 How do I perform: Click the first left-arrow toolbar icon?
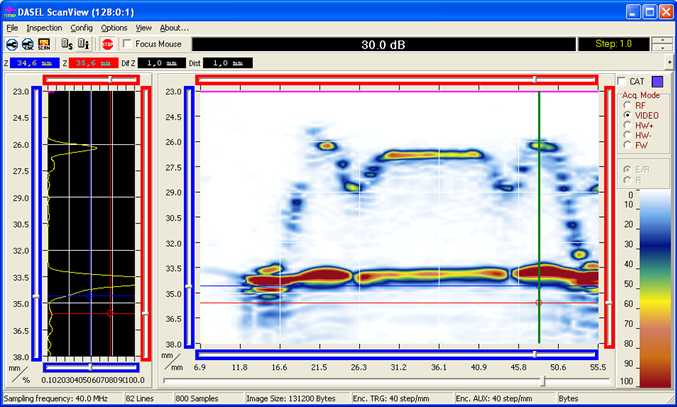pos(11,44)
